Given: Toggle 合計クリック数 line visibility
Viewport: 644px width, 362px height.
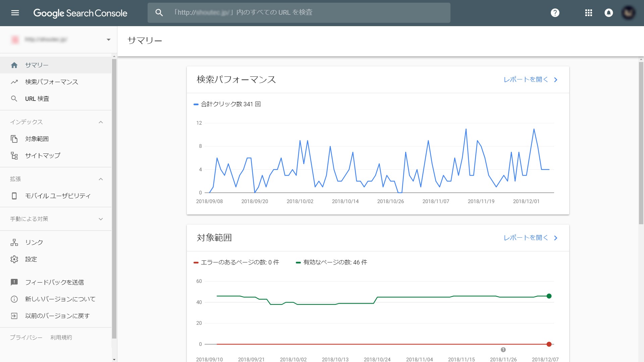Looking at the screenshot, I should click(x=226, y=104).
